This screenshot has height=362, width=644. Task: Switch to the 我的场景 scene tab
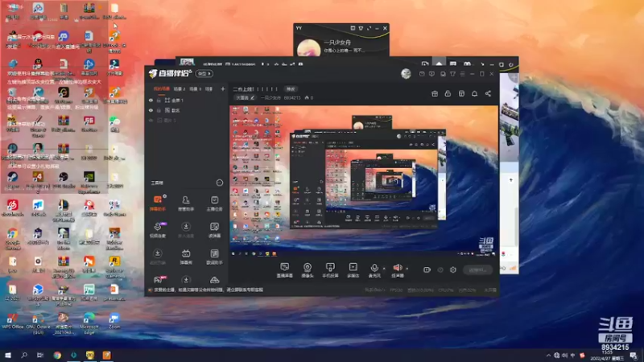[162, 88]
